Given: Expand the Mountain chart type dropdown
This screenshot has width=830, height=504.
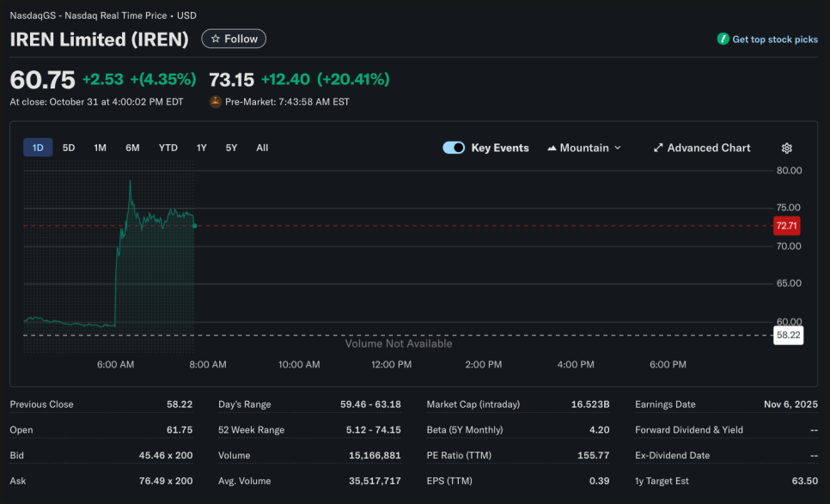Looking at the screenshot, I should pos(584,148).
